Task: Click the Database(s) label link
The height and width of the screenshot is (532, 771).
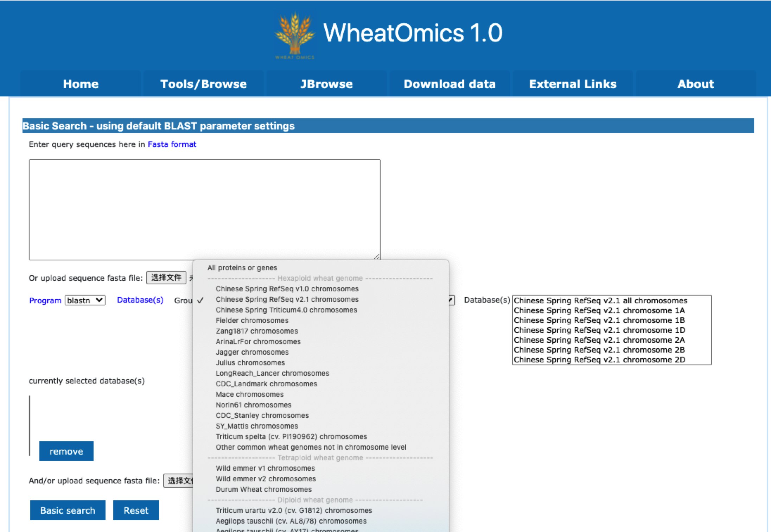Action: (140, 300)
